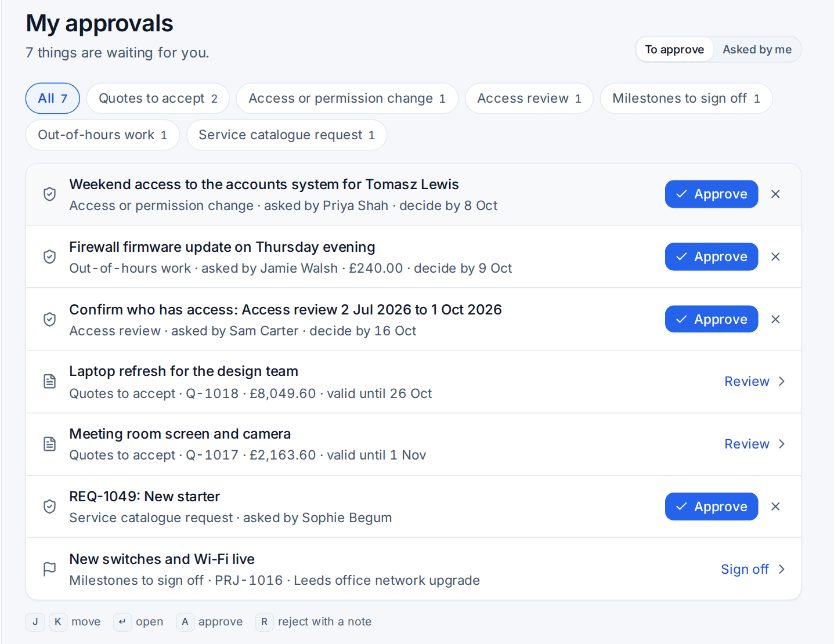The height and width of the screenshot is (644, 834).
Task: Click 7 things are waiting for you text
Action: (117, 53)
